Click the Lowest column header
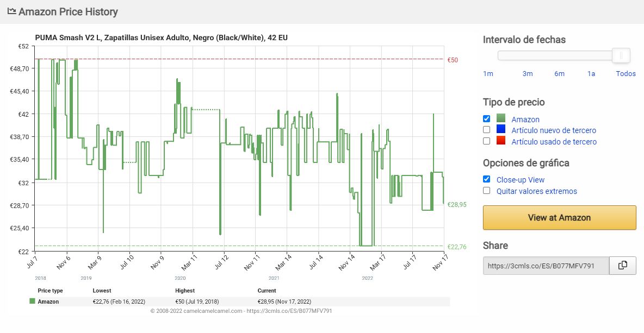This screenshot has width=644, height=333. tap(102, 291)
